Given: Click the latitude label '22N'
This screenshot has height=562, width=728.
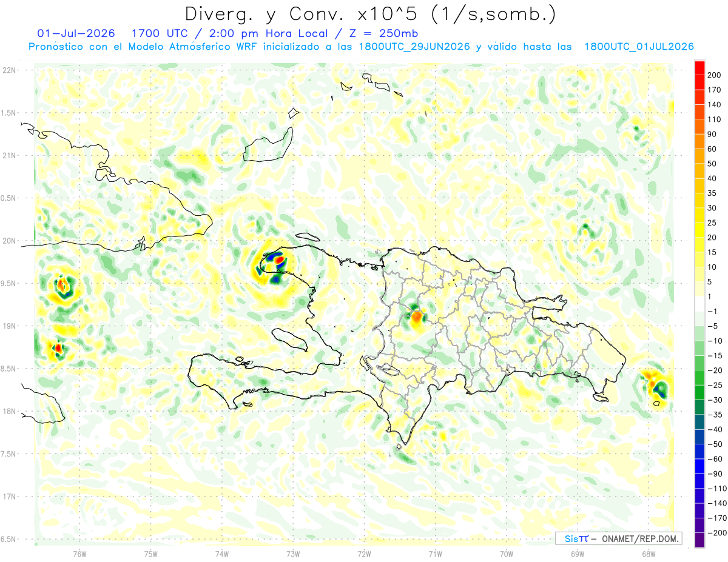Looking at the screenshot, I should [8, 70].
